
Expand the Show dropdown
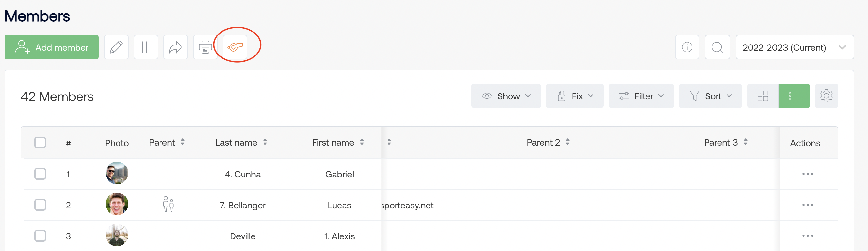click(x=506, y=96)
